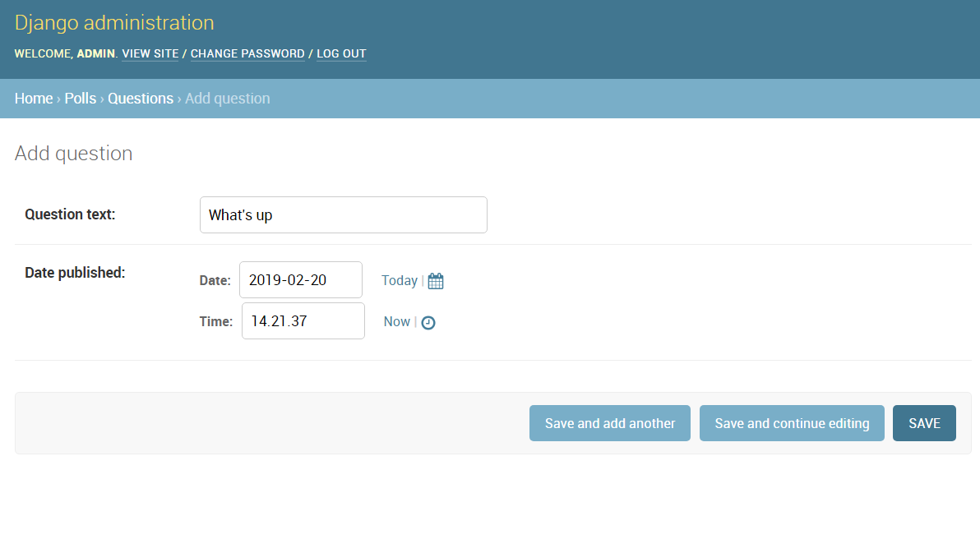Go to Polls in breadcrumbs

click(81, 99)
